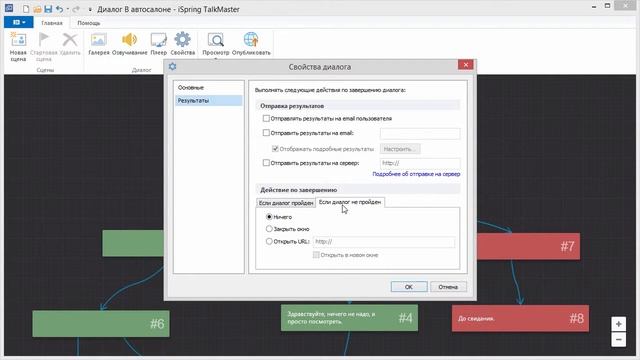Click the New document icon in title bar
The height and width of the screenshot is (360, 640).
pos(26,9)
